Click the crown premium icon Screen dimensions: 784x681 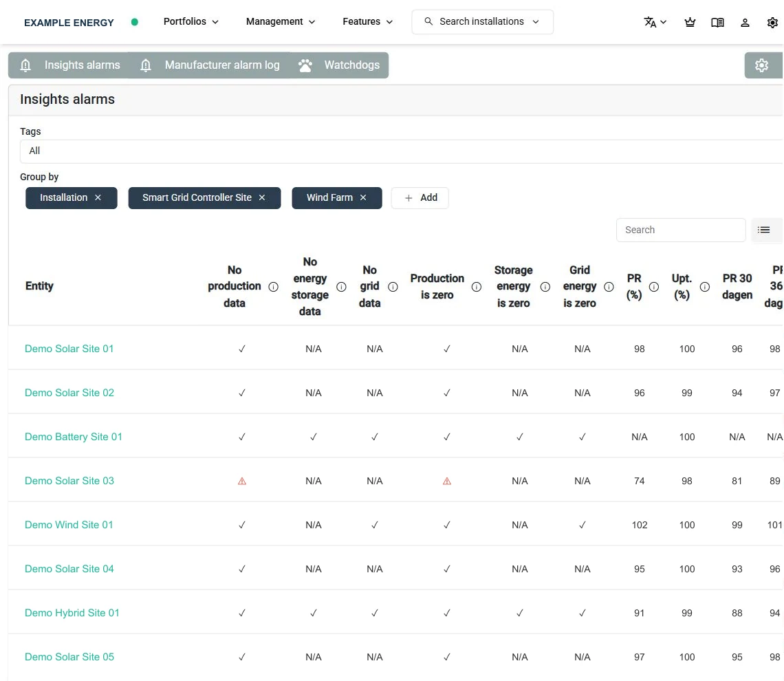(x=690, y=22)
